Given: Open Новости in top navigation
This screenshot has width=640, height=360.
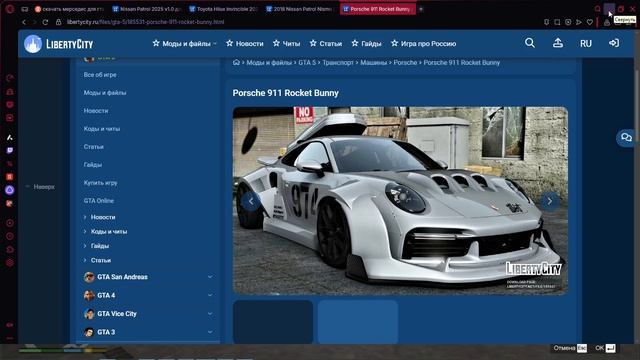Looking at the screenshot, I should (x=245, y=43).
